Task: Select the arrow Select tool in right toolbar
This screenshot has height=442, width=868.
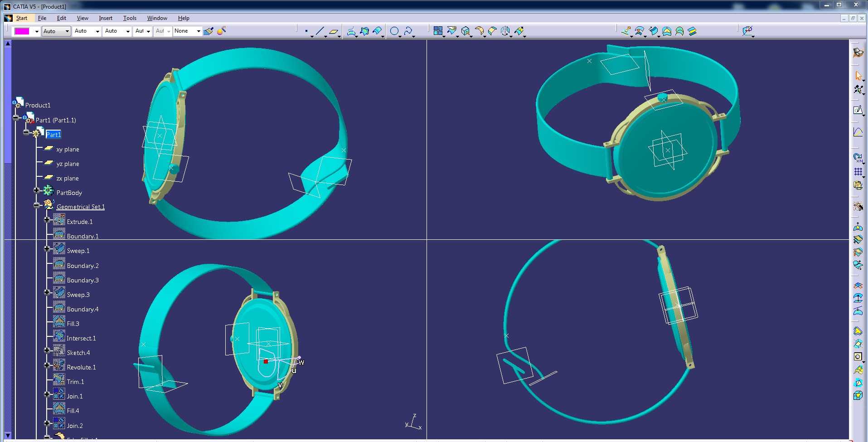Action: [x=858, y=76]
